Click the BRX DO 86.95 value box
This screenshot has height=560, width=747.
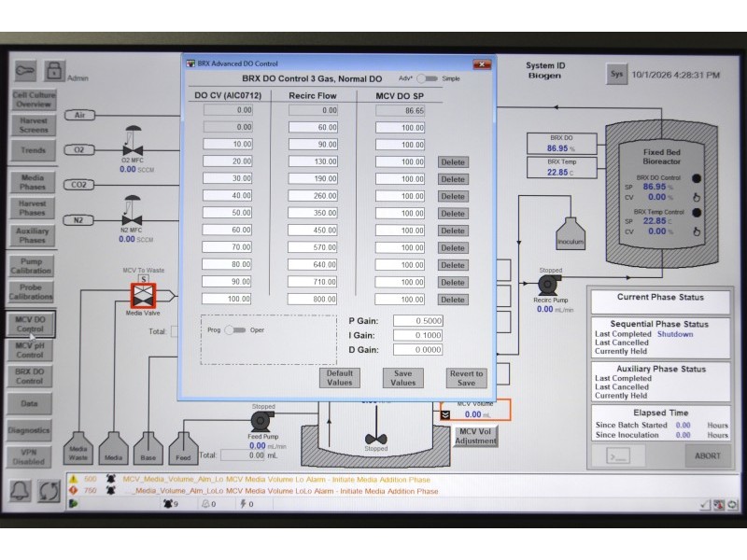(562, 144)
